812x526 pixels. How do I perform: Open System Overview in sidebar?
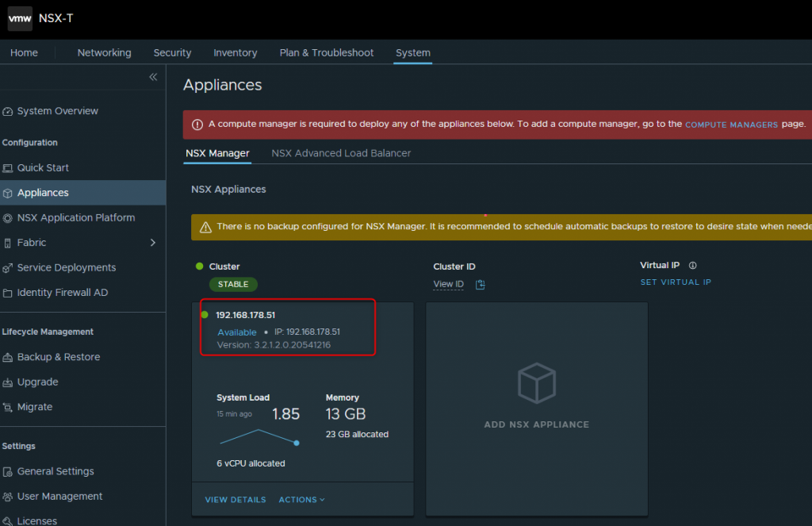coord(57,111)
